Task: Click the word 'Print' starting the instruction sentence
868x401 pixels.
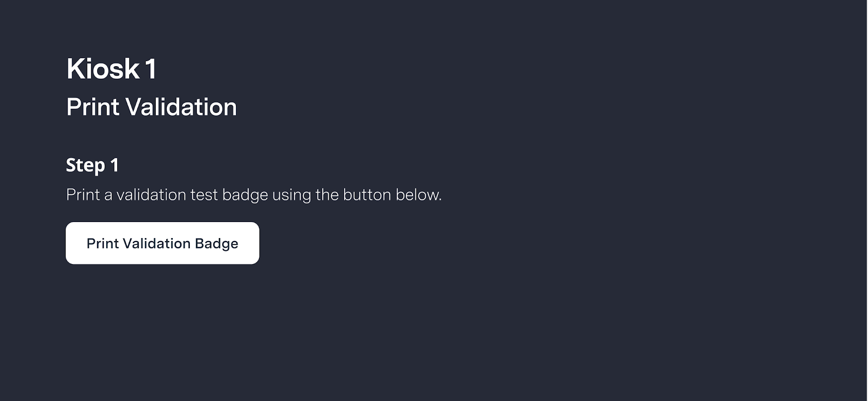Action: click(83, 194)
